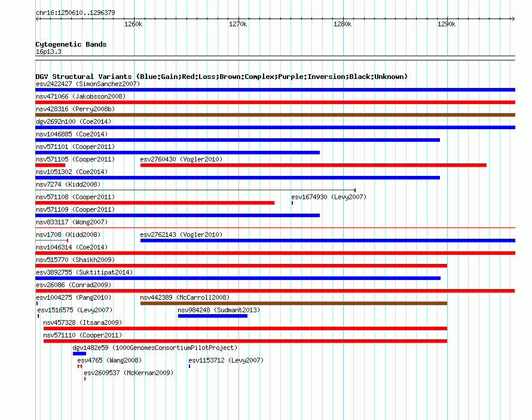Select the 16p13.3 band label

point(48,51)
